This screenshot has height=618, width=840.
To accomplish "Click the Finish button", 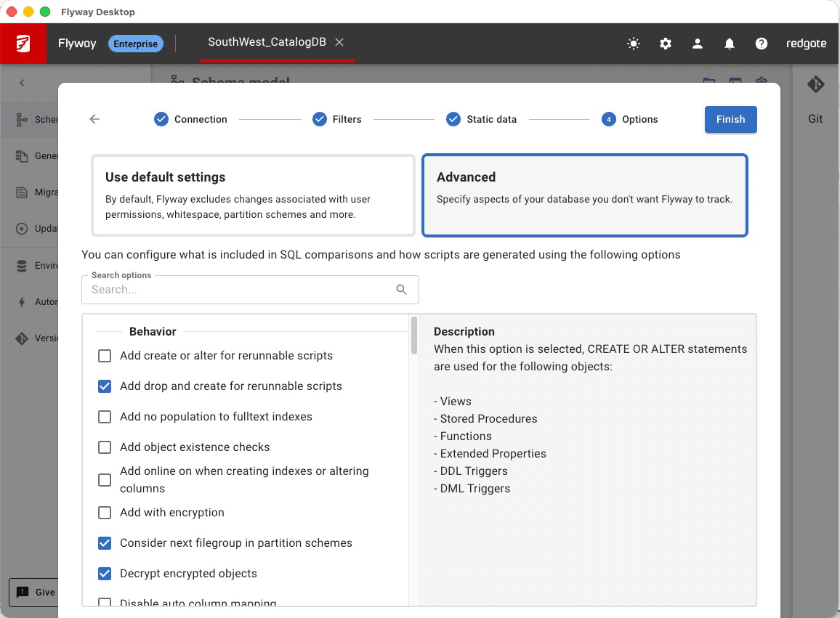I will pyautogui.click(x=730, y=119).
